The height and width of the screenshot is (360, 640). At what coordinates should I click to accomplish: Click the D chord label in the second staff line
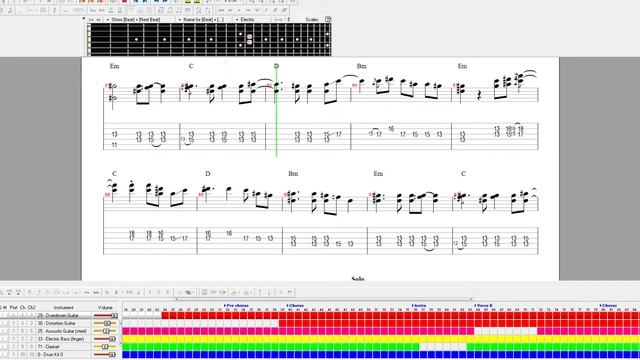click(x=207, y=173)
